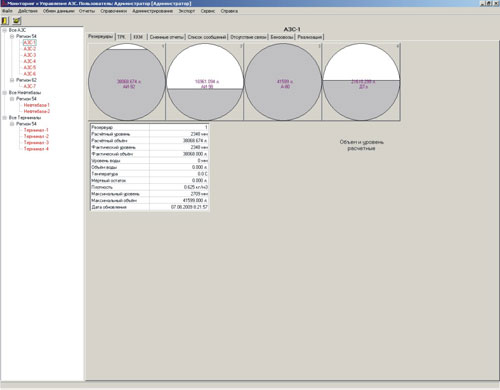Click the exit door toolbar icon

[x=5, y=21]
